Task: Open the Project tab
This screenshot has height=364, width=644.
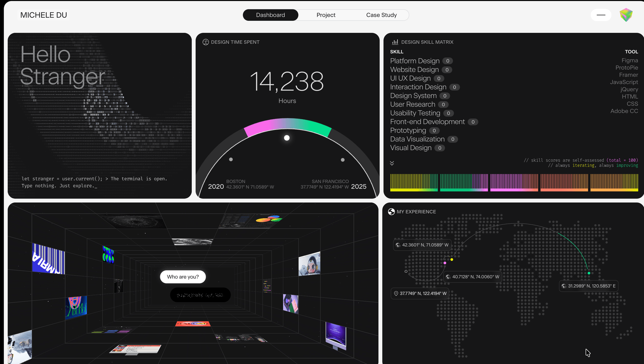Action: [x=326, y=15]
